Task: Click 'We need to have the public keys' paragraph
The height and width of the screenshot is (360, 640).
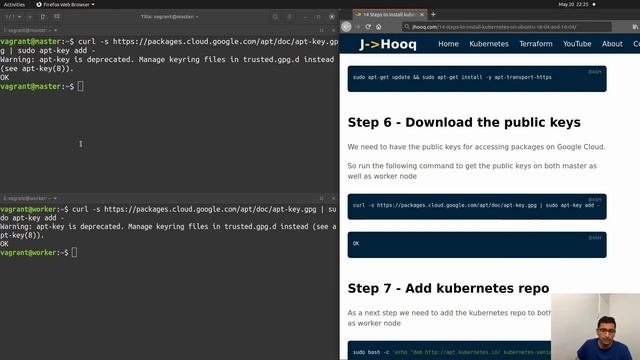Action: tap(476, 147)
